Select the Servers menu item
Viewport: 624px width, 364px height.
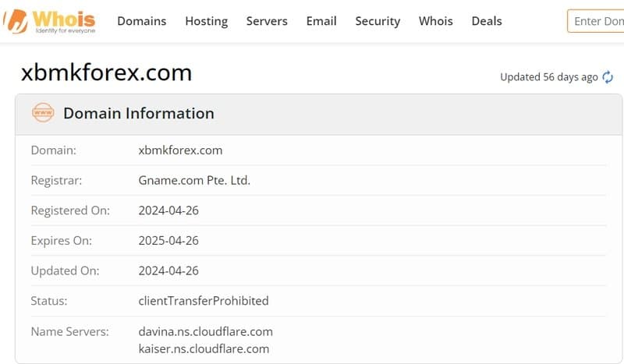click(267, 21)
